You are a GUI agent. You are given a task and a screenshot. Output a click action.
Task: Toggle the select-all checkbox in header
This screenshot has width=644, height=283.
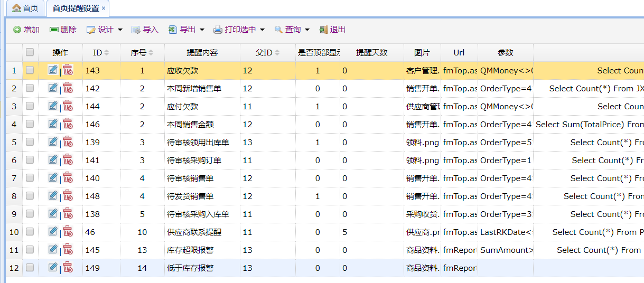click(30, 52)
